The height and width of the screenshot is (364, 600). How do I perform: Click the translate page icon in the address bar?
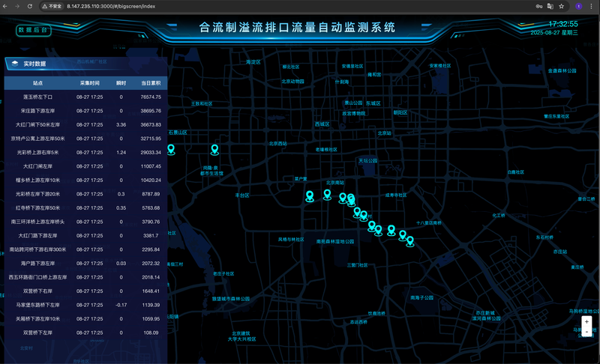coord(550,6)
